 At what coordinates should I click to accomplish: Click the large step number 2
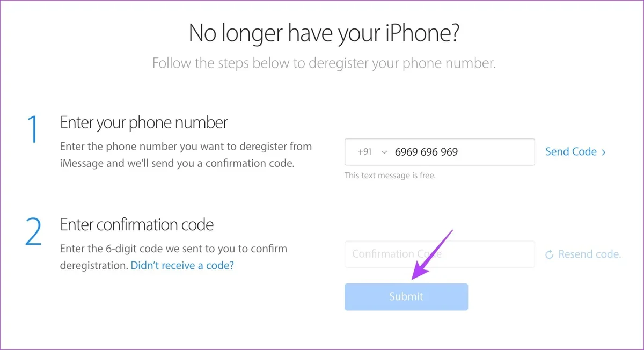[x=33, y=231]
